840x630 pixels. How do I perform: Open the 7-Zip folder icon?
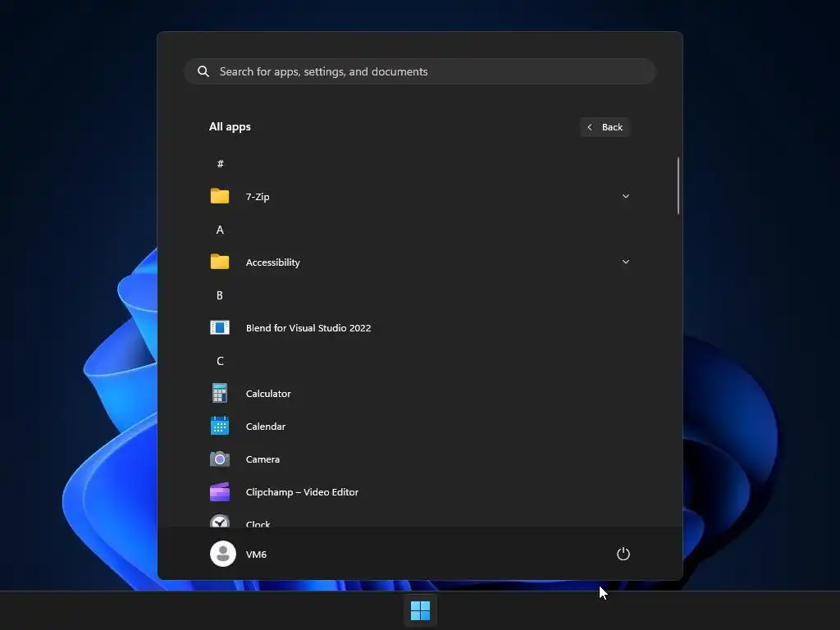point(220,196)
